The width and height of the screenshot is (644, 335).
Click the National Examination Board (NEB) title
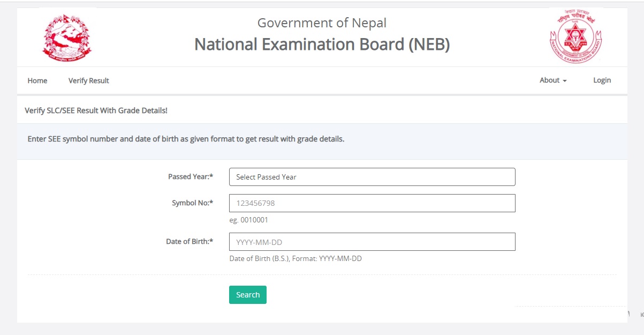pyautogui.click(x=322, y=44)
